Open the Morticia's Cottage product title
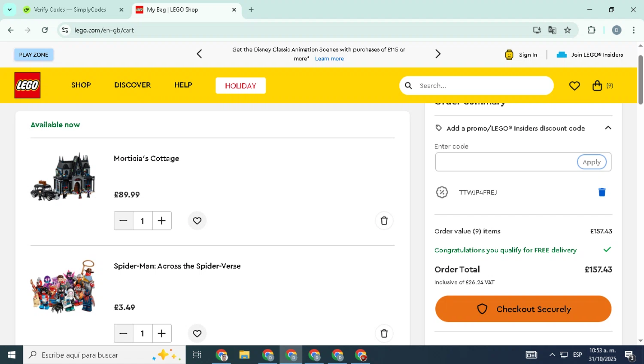This screenshot has width=644, height=364. [146, 158]
